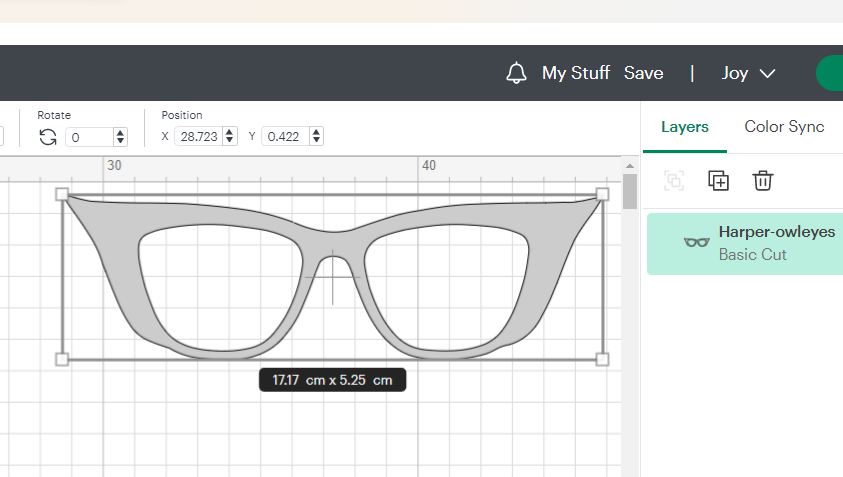Click the Duplicate layer icon
This screenshot has width=843, height=477.
[718, 180]
